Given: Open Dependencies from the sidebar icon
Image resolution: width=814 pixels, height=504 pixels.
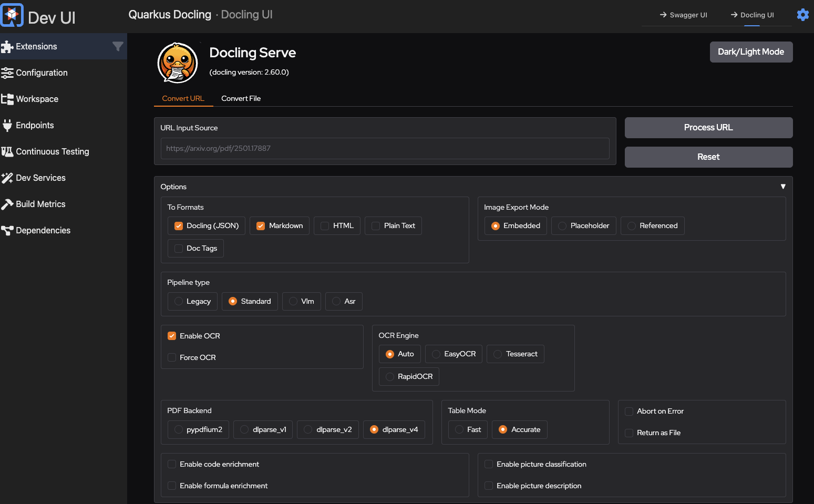Looking at the screenshot, I should [x=7, y=230].
